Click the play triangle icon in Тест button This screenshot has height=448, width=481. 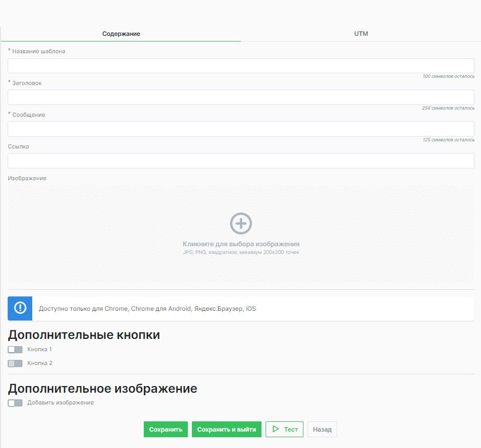(276, 429)
